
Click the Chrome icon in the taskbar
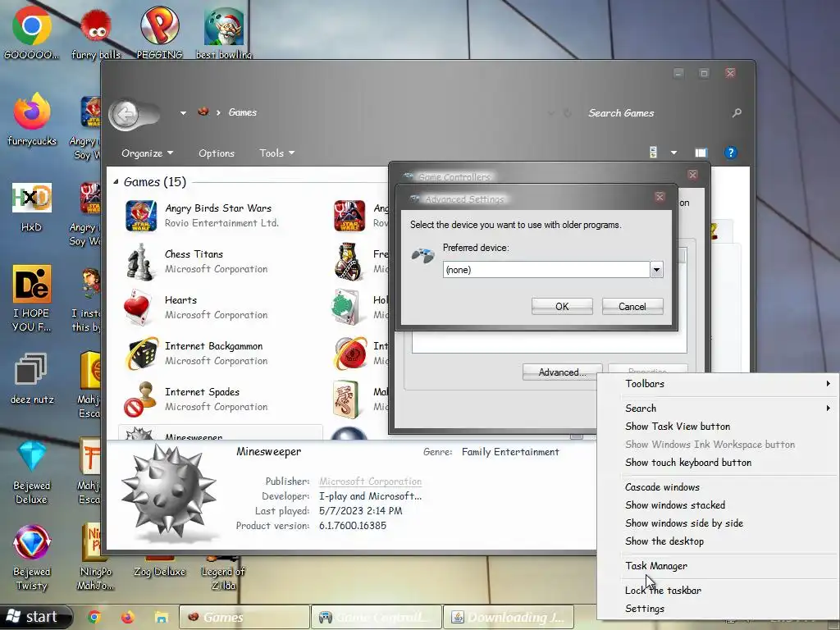pos(94,617)
